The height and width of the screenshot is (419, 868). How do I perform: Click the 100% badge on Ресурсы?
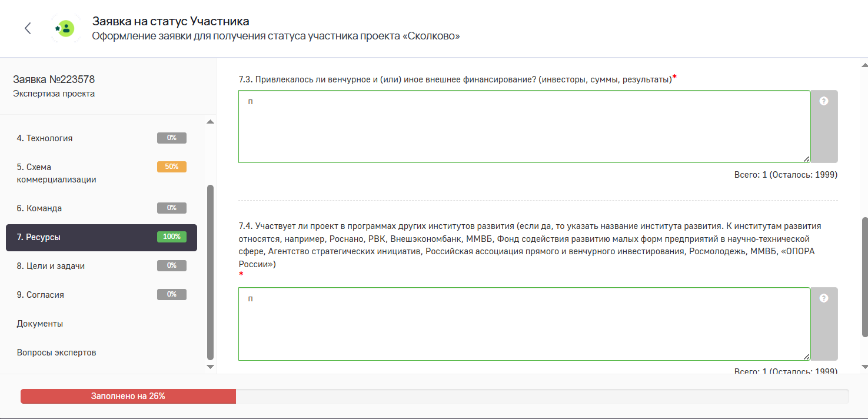[172, 237]
